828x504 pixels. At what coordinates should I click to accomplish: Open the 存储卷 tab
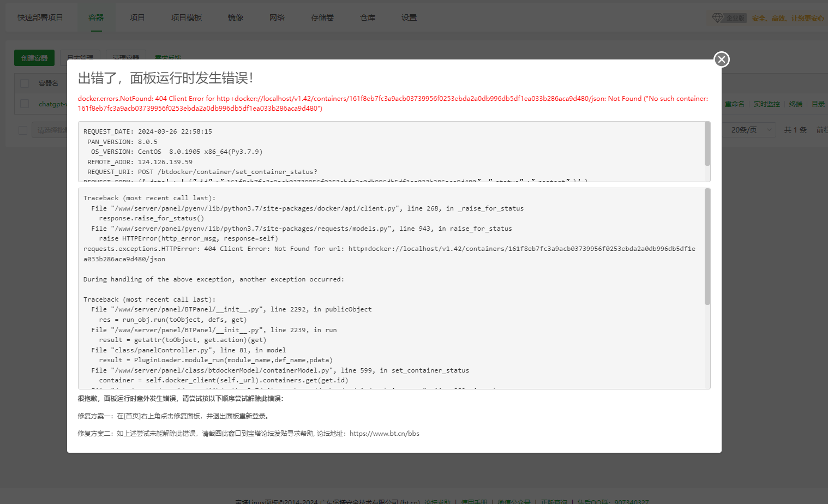tap(322, 17)
